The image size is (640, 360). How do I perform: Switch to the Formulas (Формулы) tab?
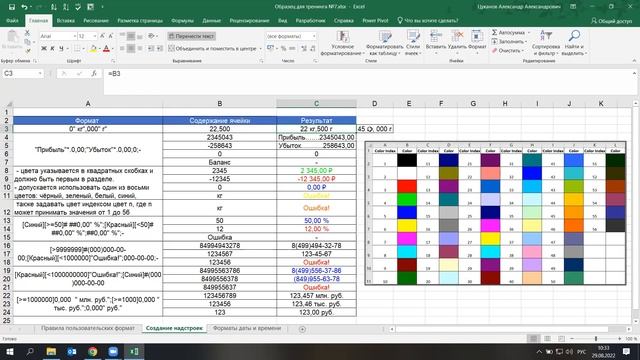(182, 20)
